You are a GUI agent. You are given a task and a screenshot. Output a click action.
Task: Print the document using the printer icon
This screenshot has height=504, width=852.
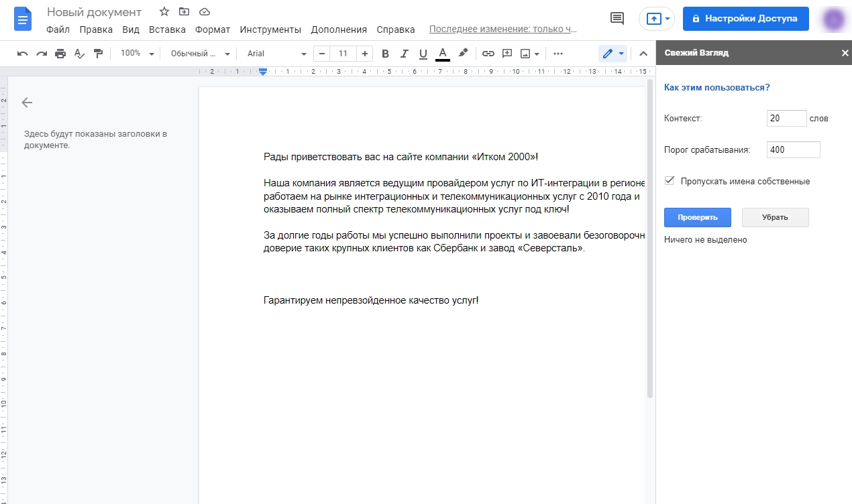click(60, 54)
